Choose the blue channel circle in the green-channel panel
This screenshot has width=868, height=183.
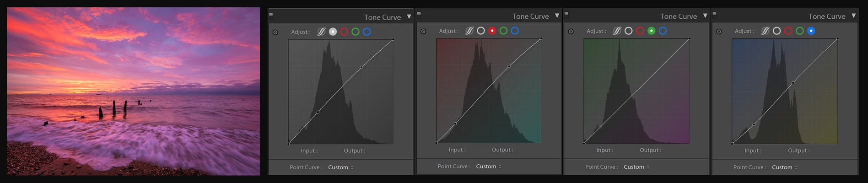pos(663,31)
